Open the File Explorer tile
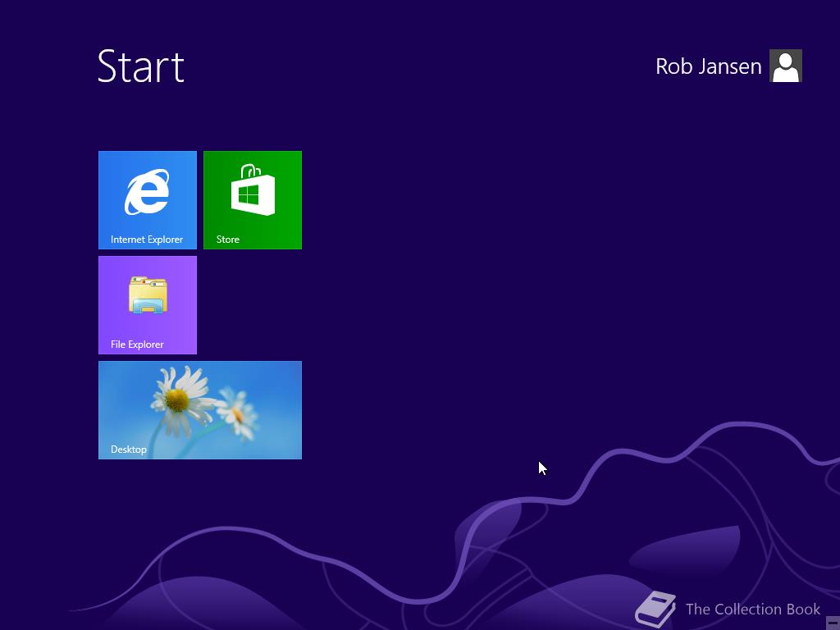 [x=148, y=305]
